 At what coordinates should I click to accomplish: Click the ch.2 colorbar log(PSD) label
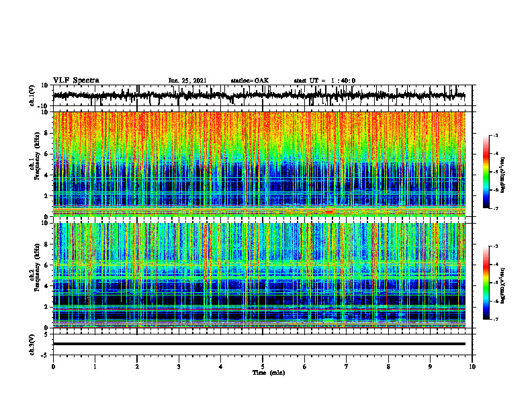[504, 285]
